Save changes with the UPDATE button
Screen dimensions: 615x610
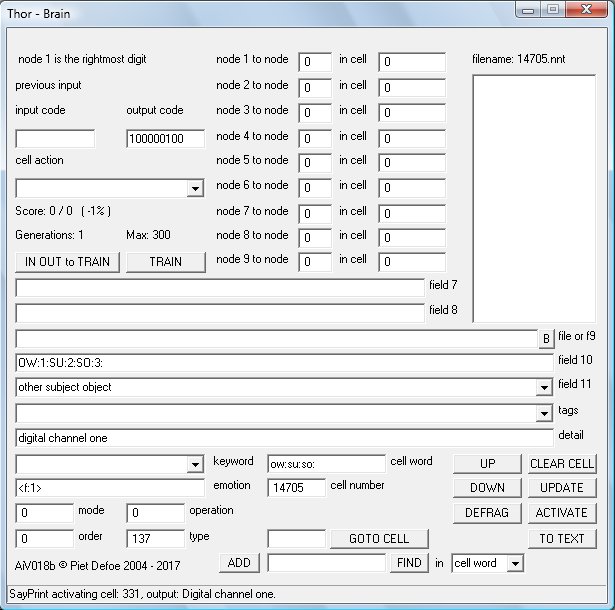pos(562,488)
